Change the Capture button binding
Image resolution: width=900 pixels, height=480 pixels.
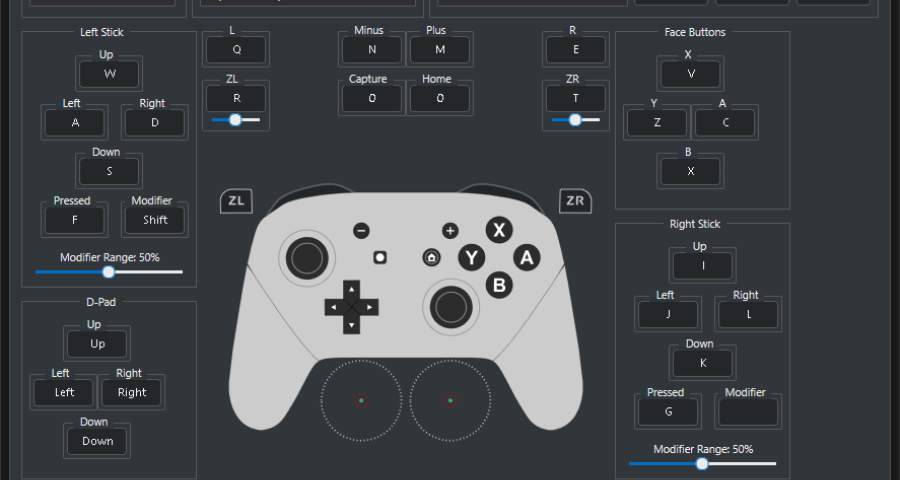coord(372,98)
